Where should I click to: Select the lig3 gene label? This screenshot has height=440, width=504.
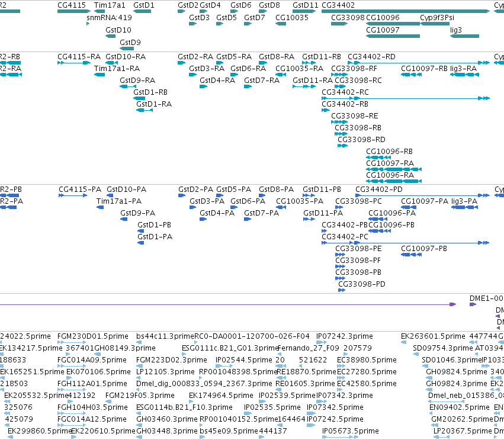[x=456, y=30]
